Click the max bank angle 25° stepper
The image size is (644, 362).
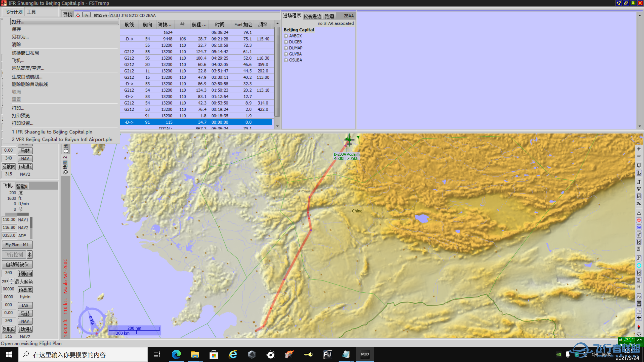tap(11, 282)
